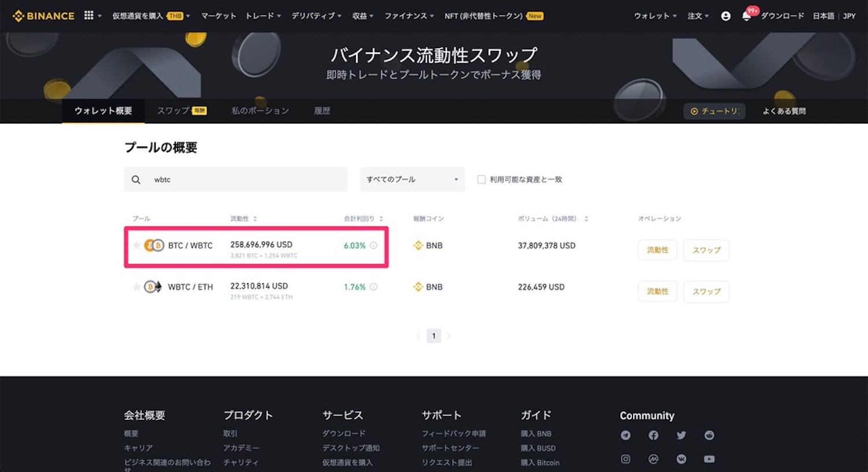
Task: Expand the ウォレット menu
Action: click(x=656, y=16)
